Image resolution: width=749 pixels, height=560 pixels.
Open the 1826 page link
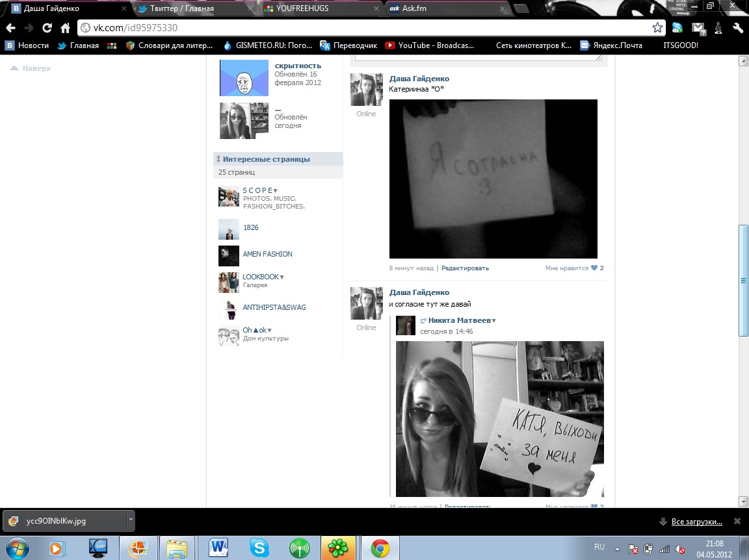pos(251,227)
